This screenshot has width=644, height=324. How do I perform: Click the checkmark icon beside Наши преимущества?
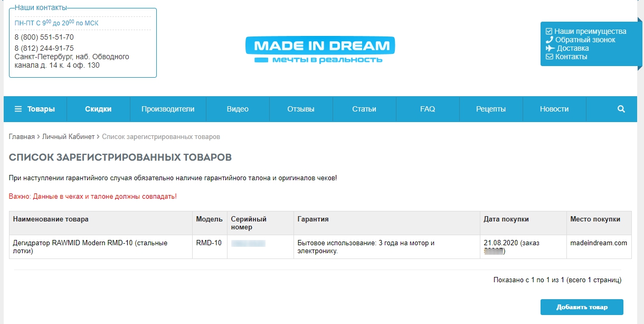tap(549, 31)
